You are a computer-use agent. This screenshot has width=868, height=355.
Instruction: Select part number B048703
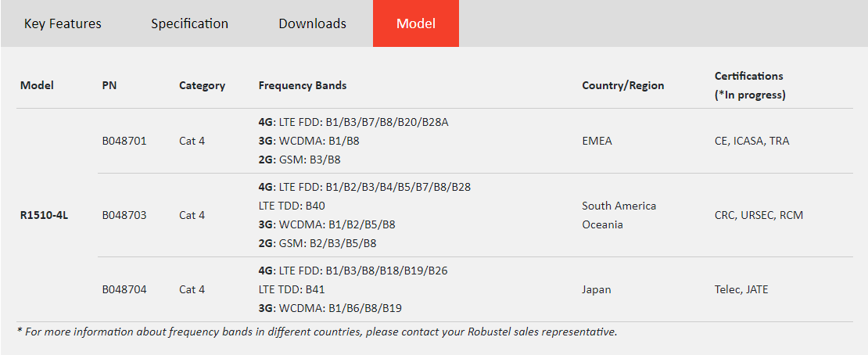[124, 215]
